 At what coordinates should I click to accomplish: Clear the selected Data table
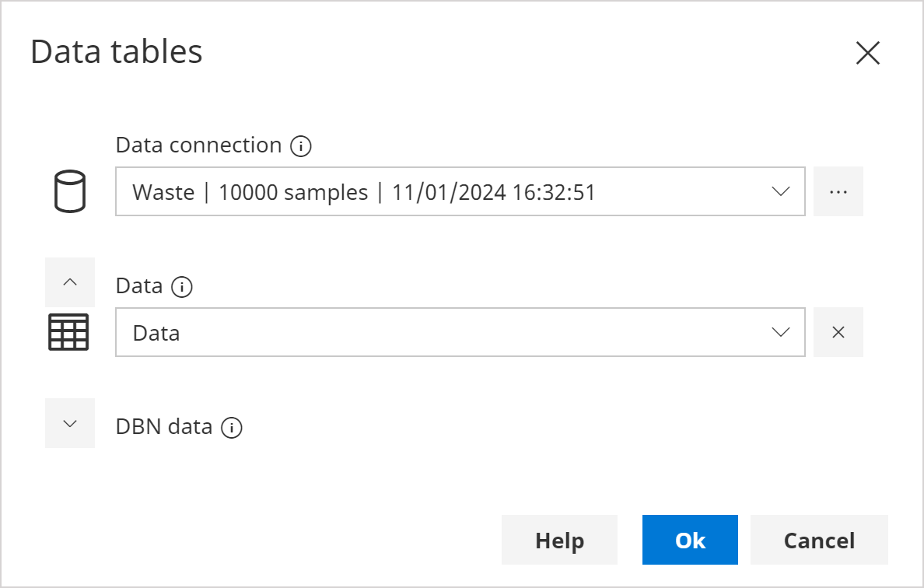click(838, 332)
